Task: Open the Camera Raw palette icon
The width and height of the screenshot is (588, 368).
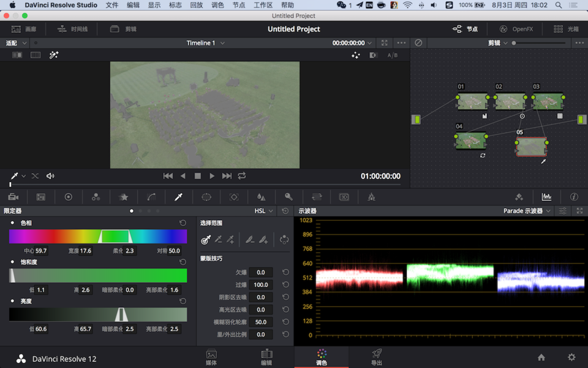Action: tap(13, 197)
